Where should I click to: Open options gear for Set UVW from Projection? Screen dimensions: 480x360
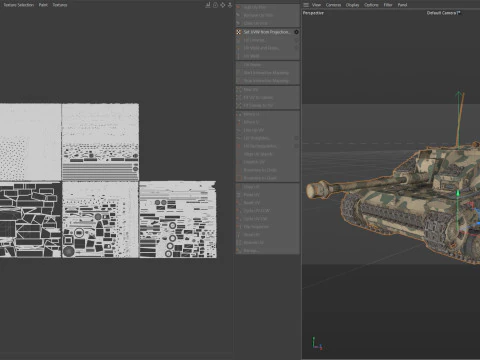pos(296,32)
